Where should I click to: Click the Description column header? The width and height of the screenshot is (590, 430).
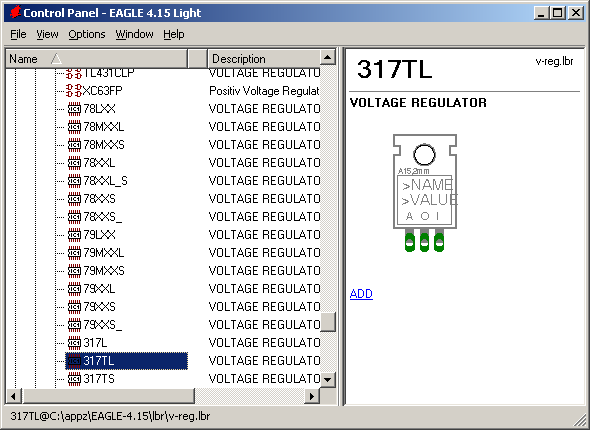click(x=263, y=59)
